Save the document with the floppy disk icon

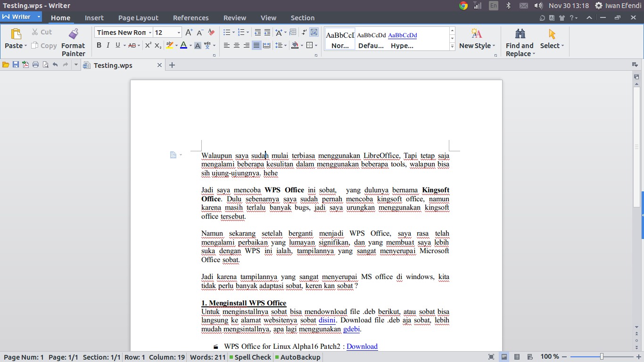(x=16, y=65)
